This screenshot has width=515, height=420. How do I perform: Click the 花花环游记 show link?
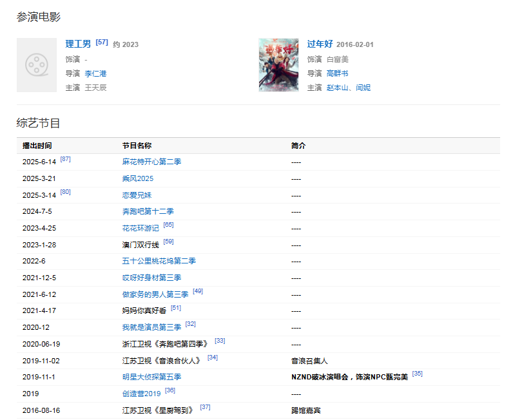tap(140, 228)
